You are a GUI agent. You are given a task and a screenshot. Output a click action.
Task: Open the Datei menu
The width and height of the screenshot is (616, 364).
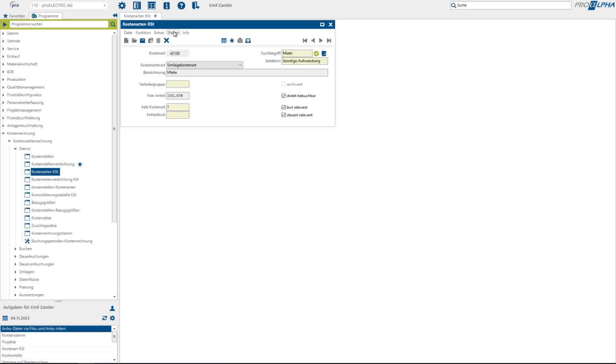coord(128,33)
